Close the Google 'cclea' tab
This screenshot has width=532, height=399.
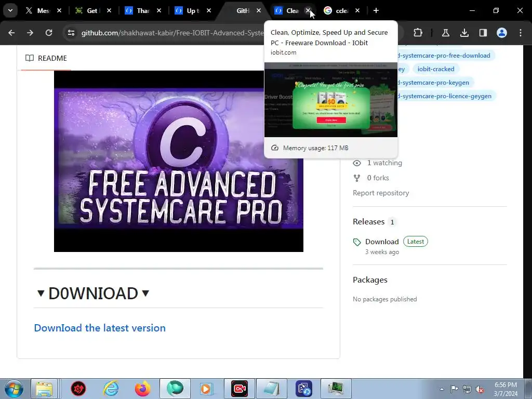click(357, 10)
